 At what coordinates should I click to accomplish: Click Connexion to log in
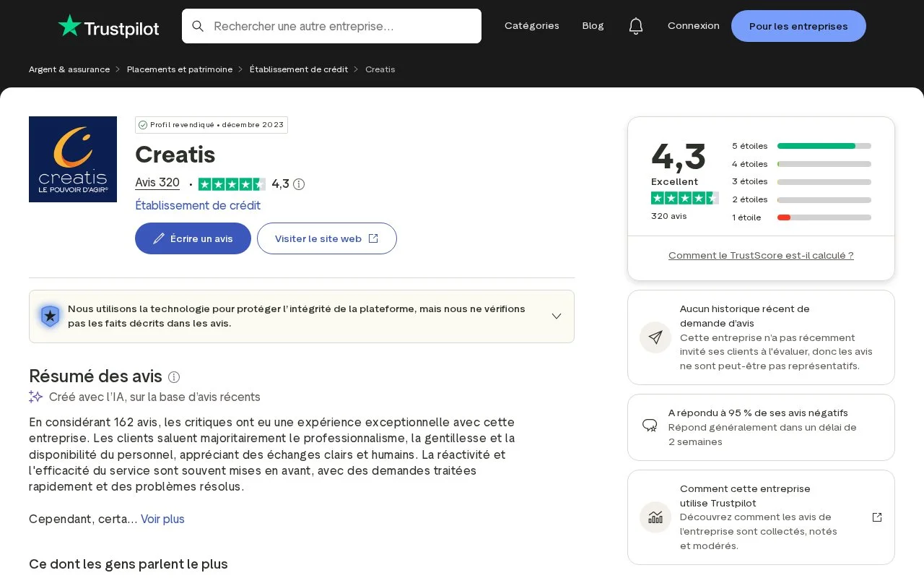click(694, 26)
